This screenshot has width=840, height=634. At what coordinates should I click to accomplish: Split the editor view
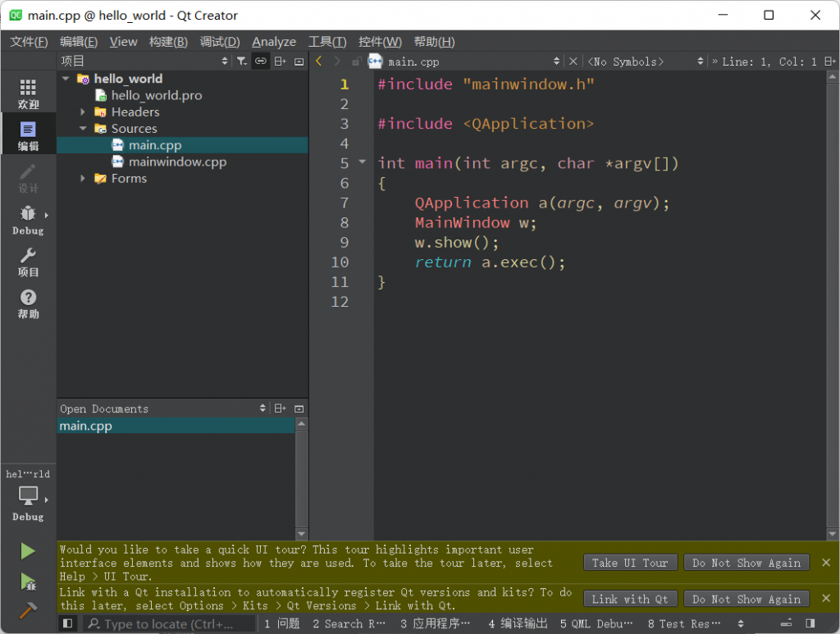pyautogui.click(x=830, y=61)
